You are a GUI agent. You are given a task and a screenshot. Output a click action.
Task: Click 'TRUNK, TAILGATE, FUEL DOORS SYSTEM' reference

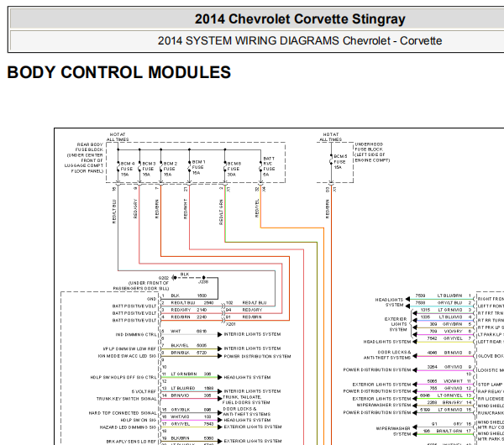point(246,400)
